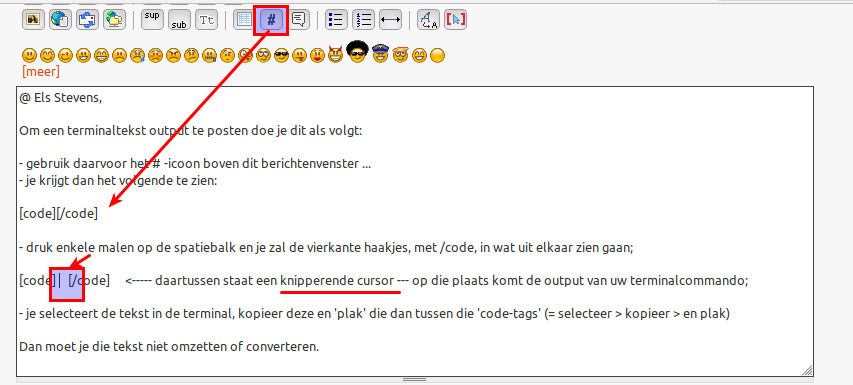This screenshot has width=853, height=385.
Task: Click the line '- je selecteert de tekst in de terminal'
Action: coord(374,314)
